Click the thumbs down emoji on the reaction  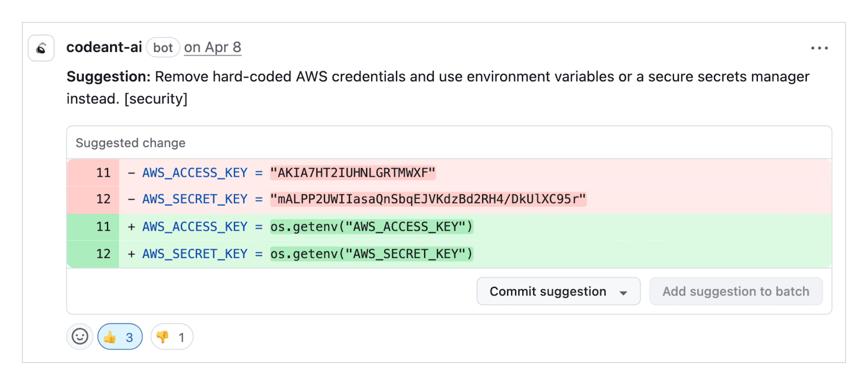(x=163, y=336)
